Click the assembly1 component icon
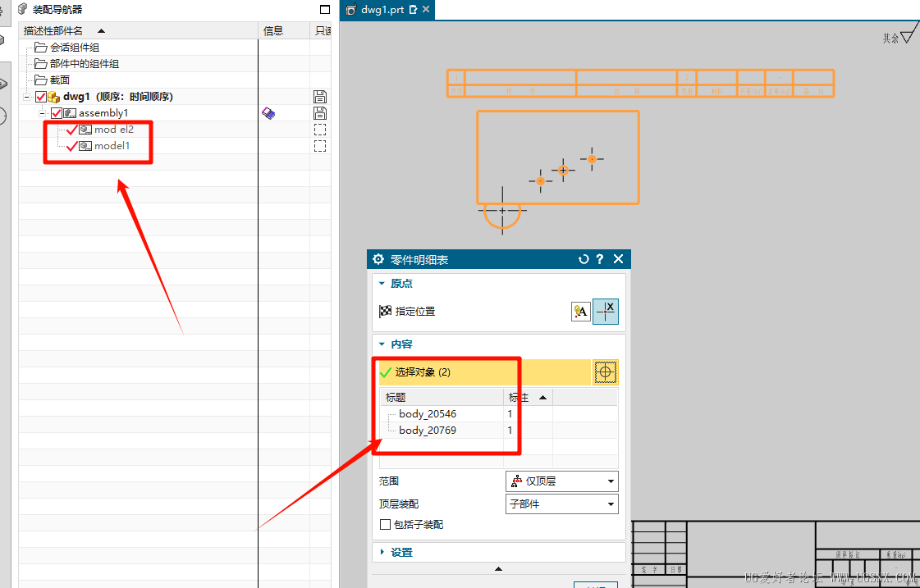Viewport: 920px width, 588px height. (x=70, y=113)
